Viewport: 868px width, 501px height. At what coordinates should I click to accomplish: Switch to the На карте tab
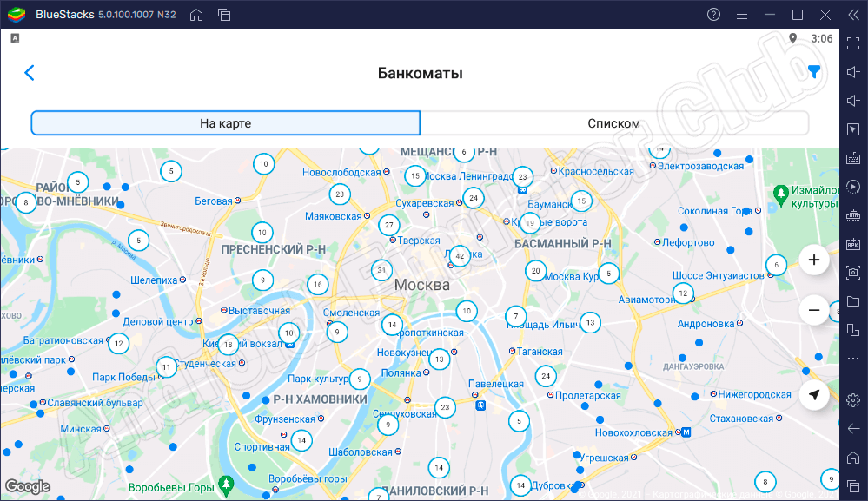tap(226, 123)
